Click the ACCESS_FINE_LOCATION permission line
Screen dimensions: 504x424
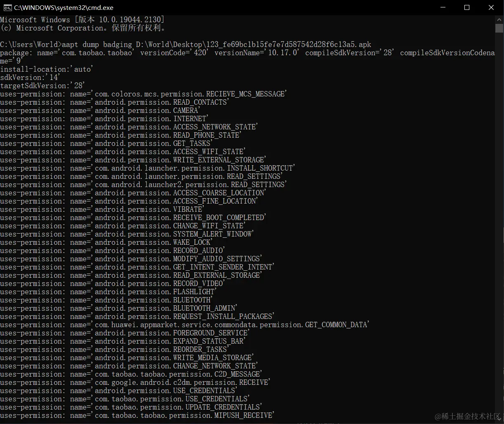tap(129, 201)
